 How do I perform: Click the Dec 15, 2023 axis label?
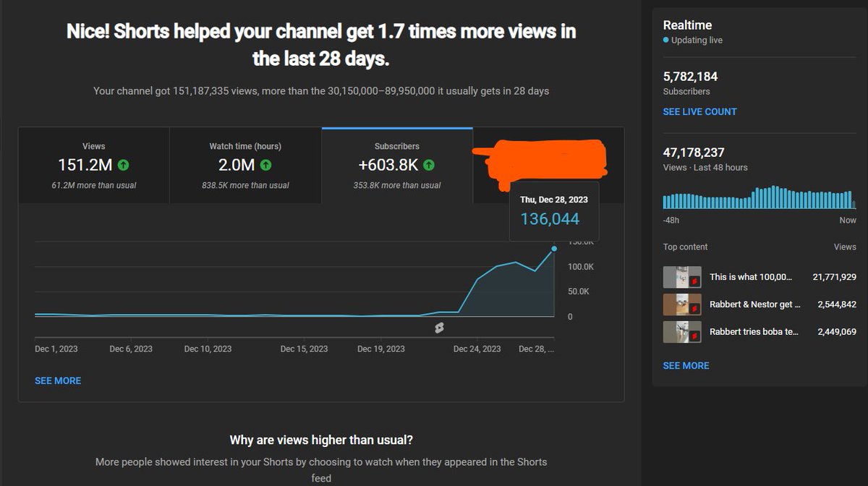[304, 349]
